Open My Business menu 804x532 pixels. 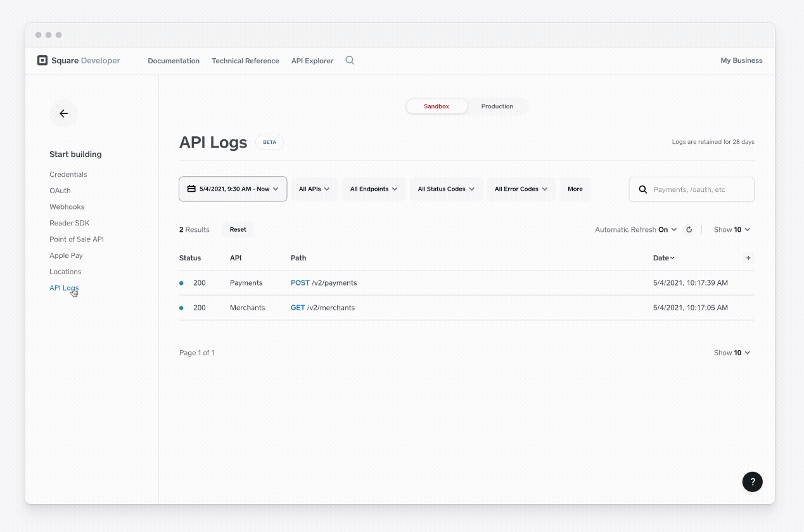(x=741, y=61)
